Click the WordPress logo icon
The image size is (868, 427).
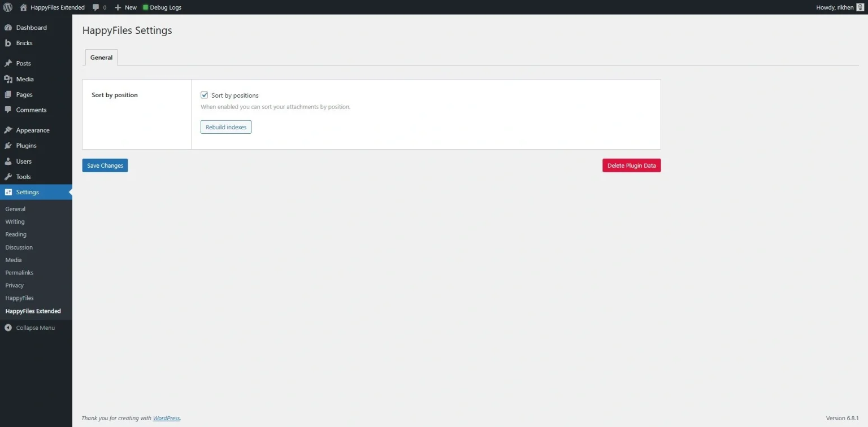point(8,7)
